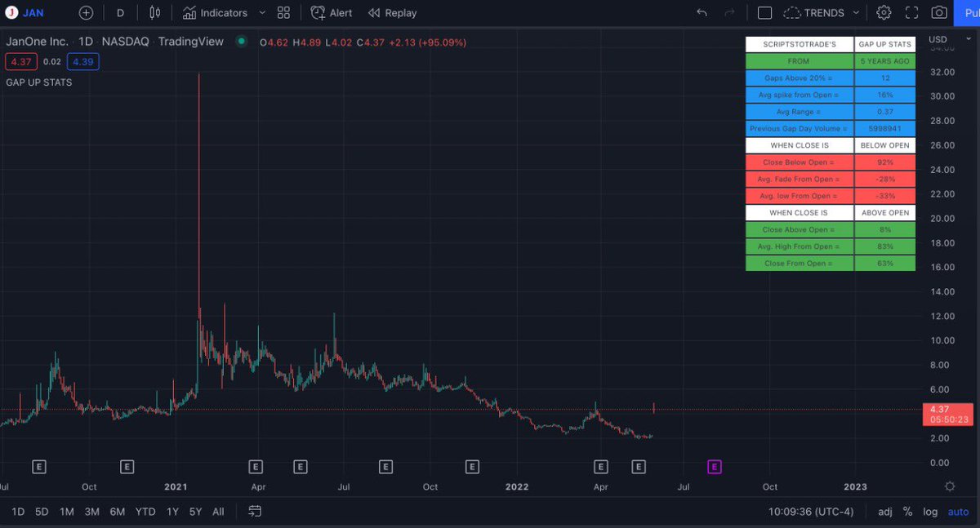This screenshot has width=980, height=528.
Task: Click the Publish button
Action: tap(969, 13)
